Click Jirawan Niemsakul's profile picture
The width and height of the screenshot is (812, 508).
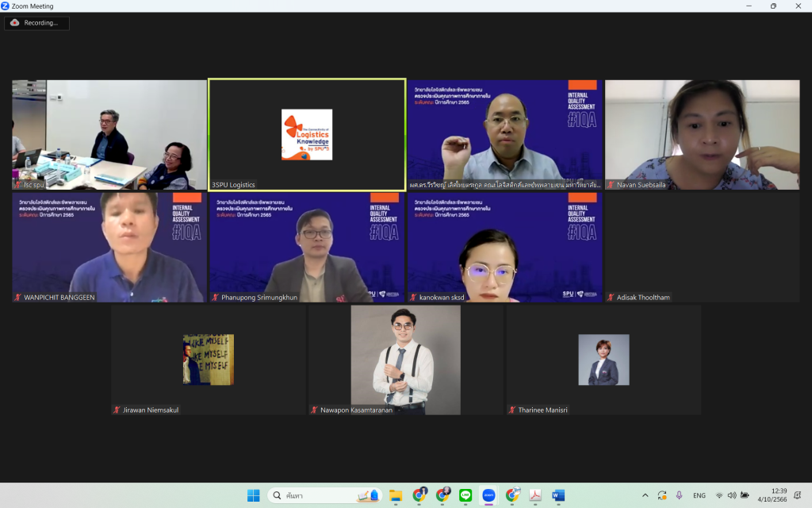pyautogui.click(x=209, y=360)
